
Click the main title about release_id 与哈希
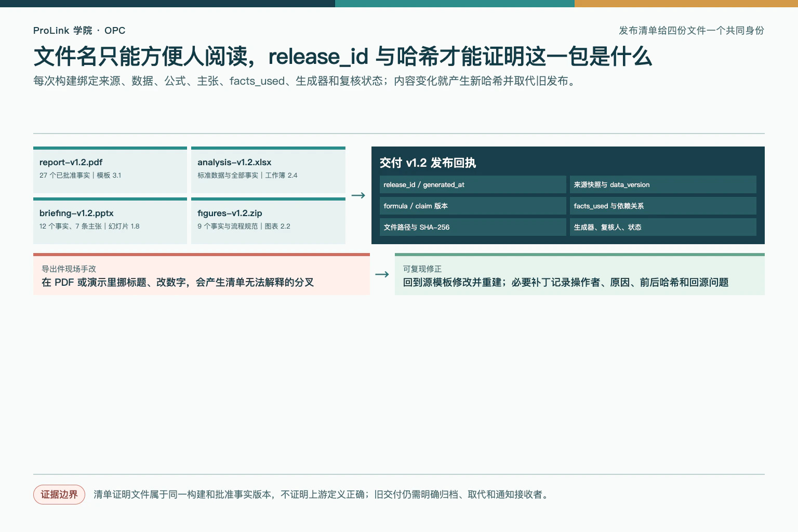pos(343,56)
